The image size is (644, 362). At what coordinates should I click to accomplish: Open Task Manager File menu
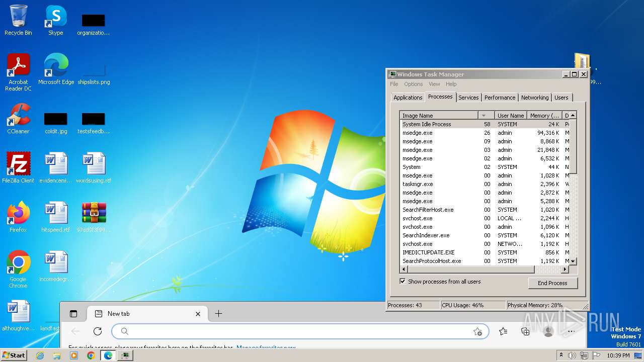pyautogui.click(x=394, y=84)
